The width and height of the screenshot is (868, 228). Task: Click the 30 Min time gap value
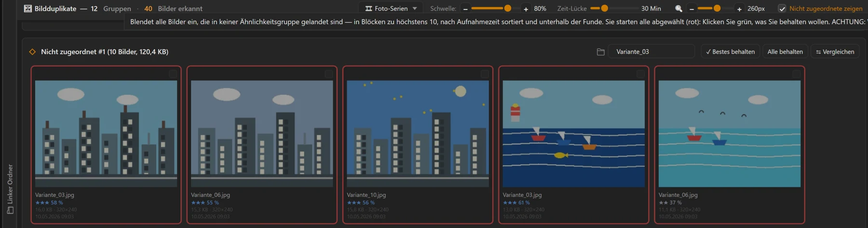point(651,9)
